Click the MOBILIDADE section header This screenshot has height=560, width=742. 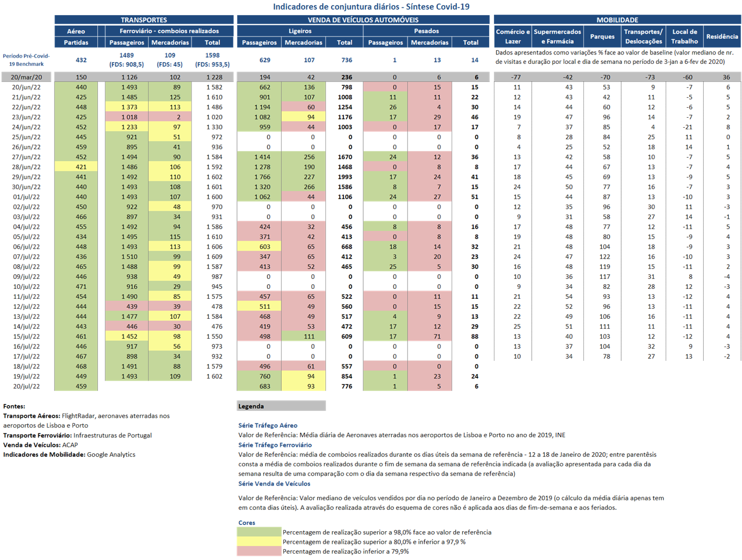coord(617,20)
